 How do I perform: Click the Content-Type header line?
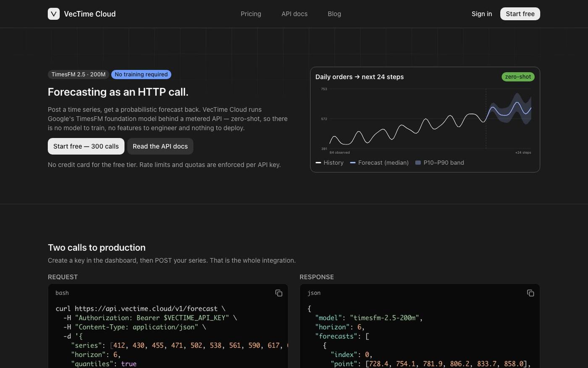pos(134,327)
